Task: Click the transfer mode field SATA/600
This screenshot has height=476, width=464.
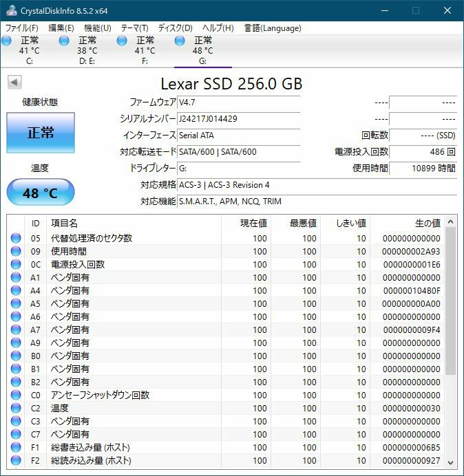Action: pyautogui.click(x=238, y=152)
